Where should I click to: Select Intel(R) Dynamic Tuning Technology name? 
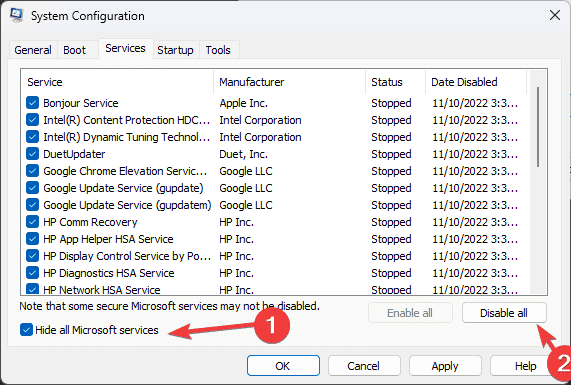click(127, 137)
